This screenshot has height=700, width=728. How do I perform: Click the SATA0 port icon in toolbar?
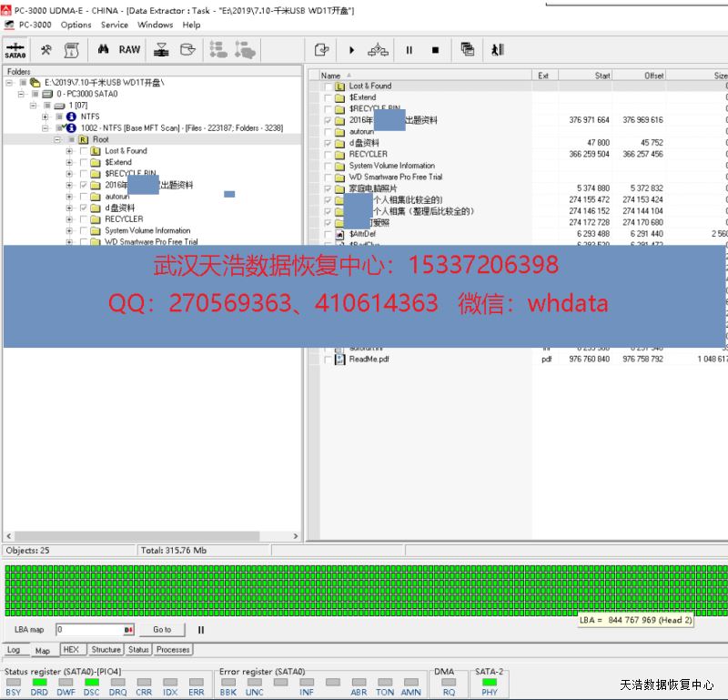coord(15,49)
